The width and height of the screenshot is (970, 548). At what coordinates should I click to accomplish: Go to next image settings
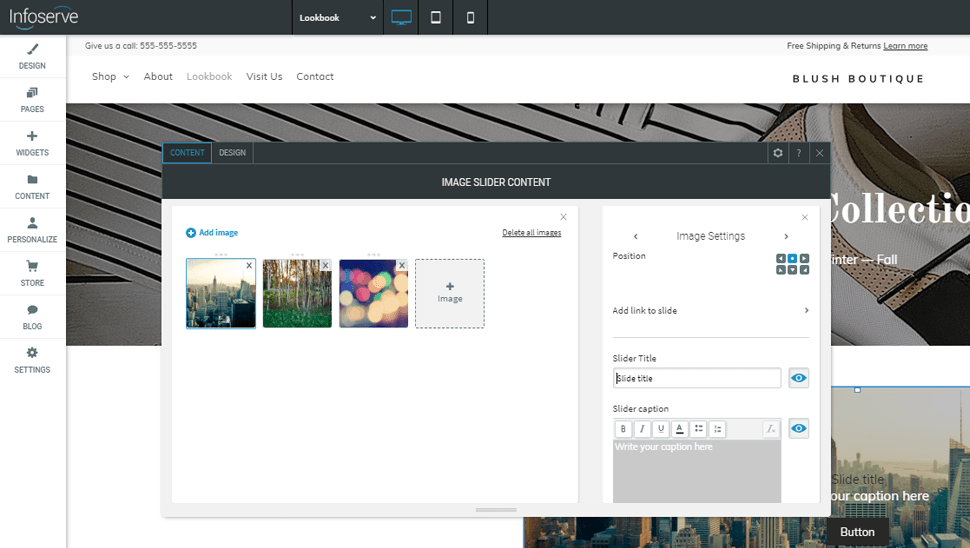786,236
